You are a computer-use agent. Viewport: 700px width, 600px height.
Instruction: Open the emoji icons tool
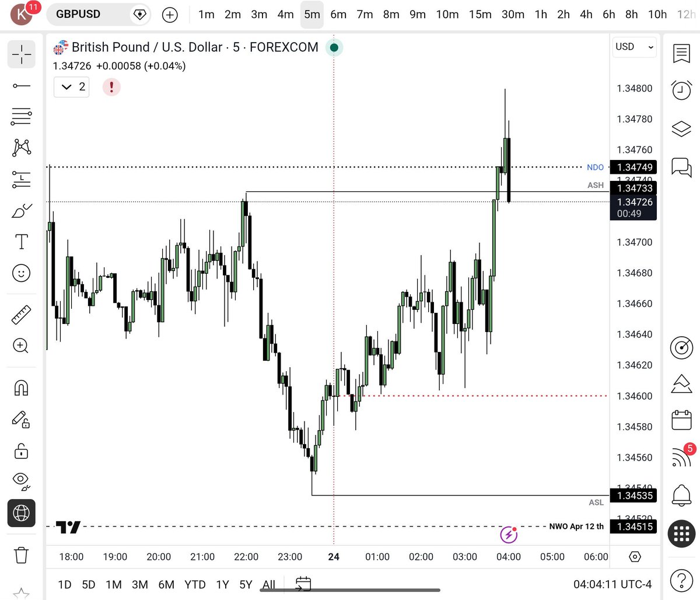(22, 273)
